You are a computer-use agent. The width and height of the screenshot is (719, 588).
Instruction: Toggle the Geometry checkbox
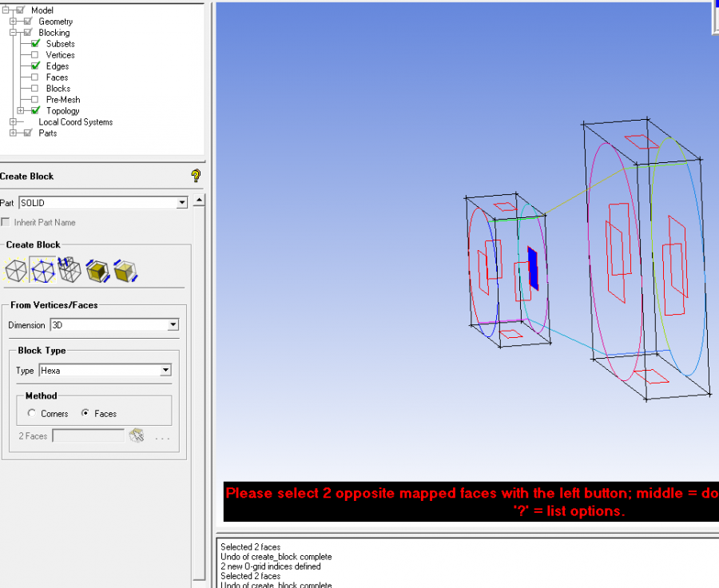28,21
